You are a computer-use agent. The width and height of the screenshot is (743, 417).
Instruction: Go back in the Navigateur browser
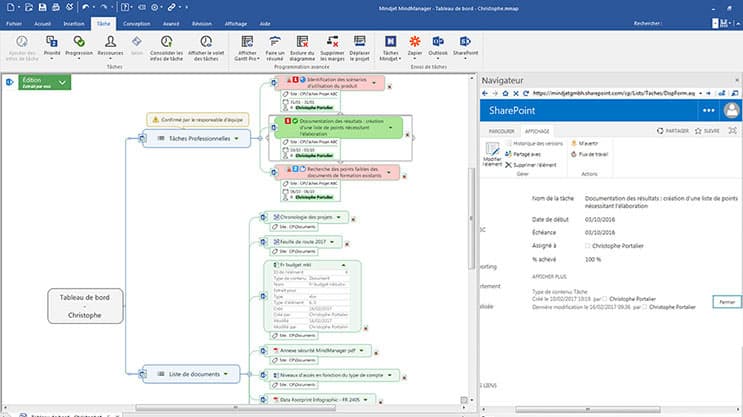click(x=485, y=93)
